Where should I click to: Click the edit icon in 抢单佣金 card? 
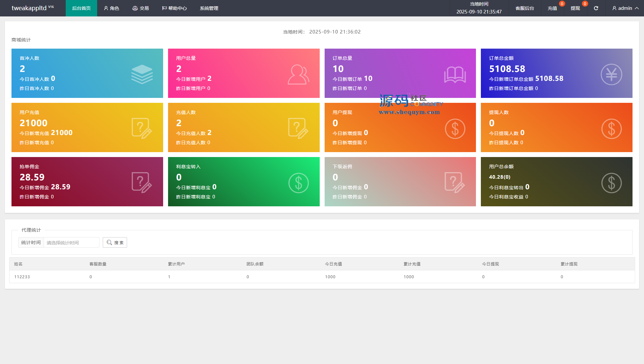[x=142, y=183]
